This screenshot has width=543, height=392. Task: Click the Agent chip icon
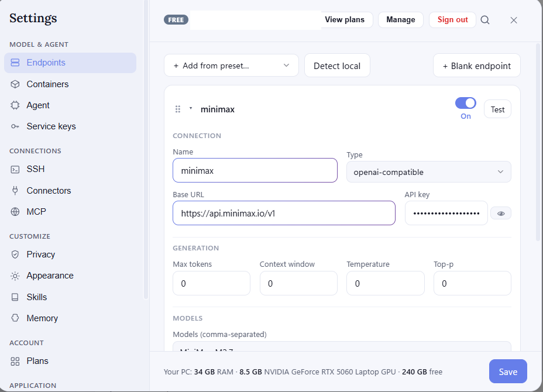tap(15, 105)
